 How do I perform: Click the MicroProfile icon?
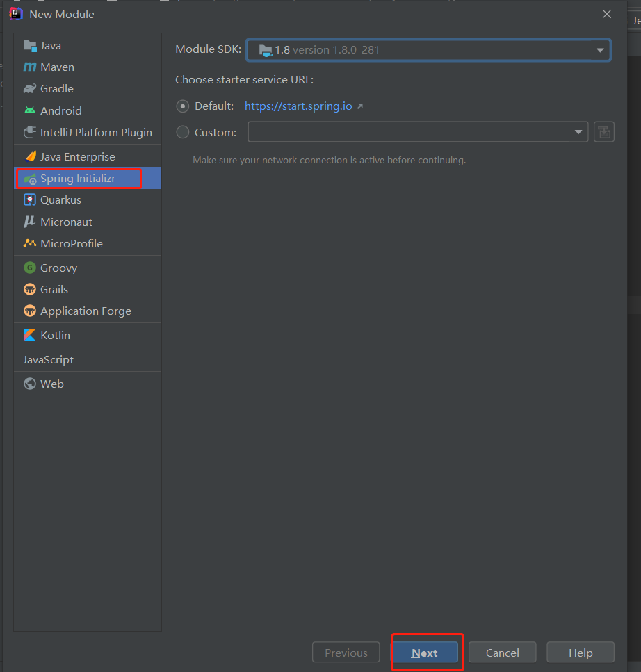[30, 243]
